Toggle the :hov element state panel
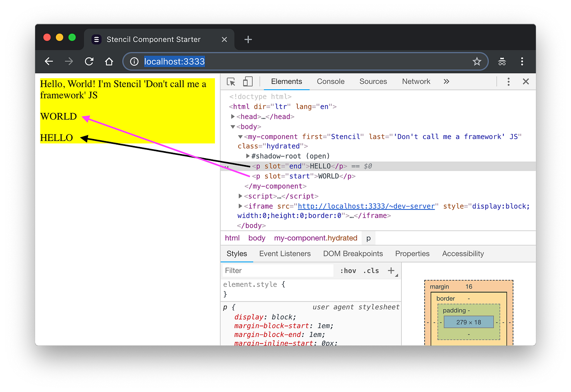571x392 pixels. point(348,271)
